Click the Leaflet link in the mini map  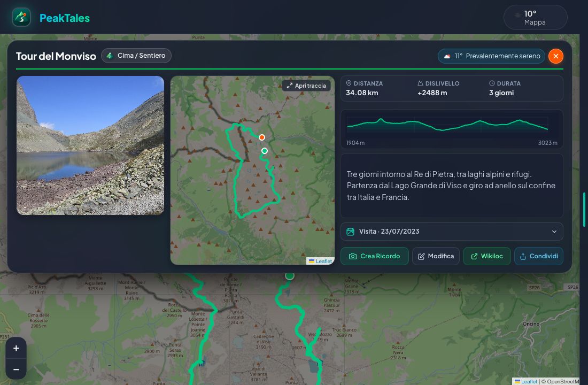click(323, 261)
